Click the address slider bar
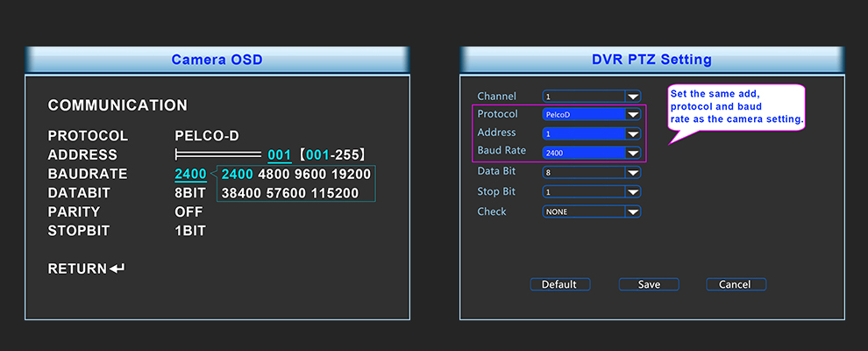The width and height of the screenshot is (868, 351). (219, 154)
